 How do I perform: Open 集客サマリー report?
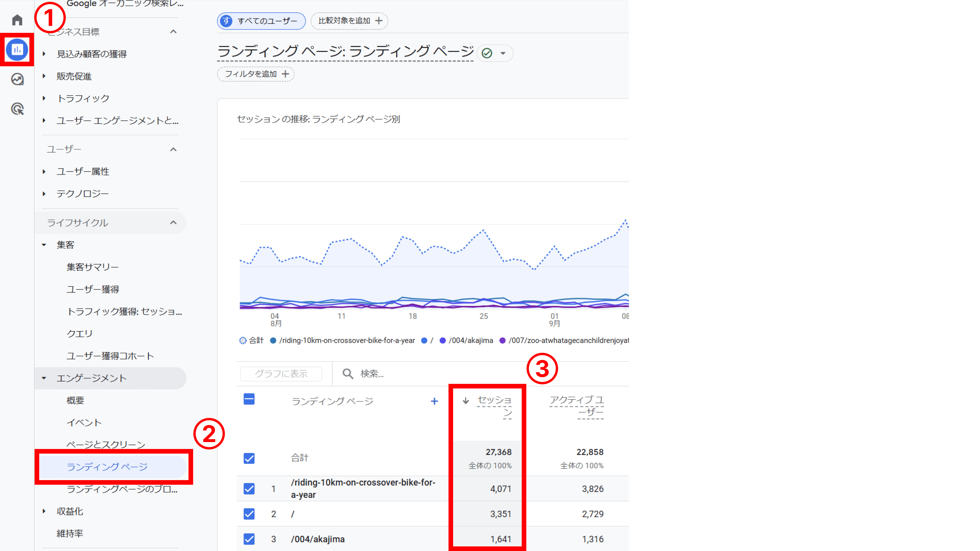click(x=93, y=267)
